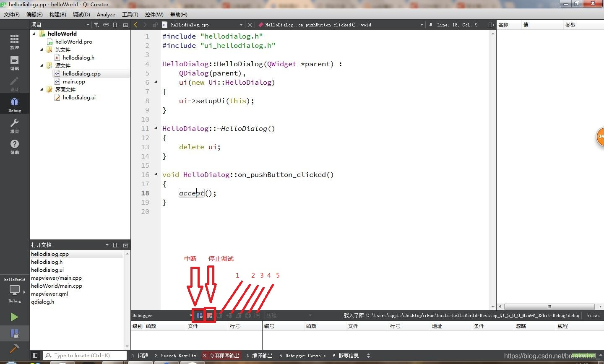
Task: Open the Debugger Console pane
Action: (x=302, y=356)
